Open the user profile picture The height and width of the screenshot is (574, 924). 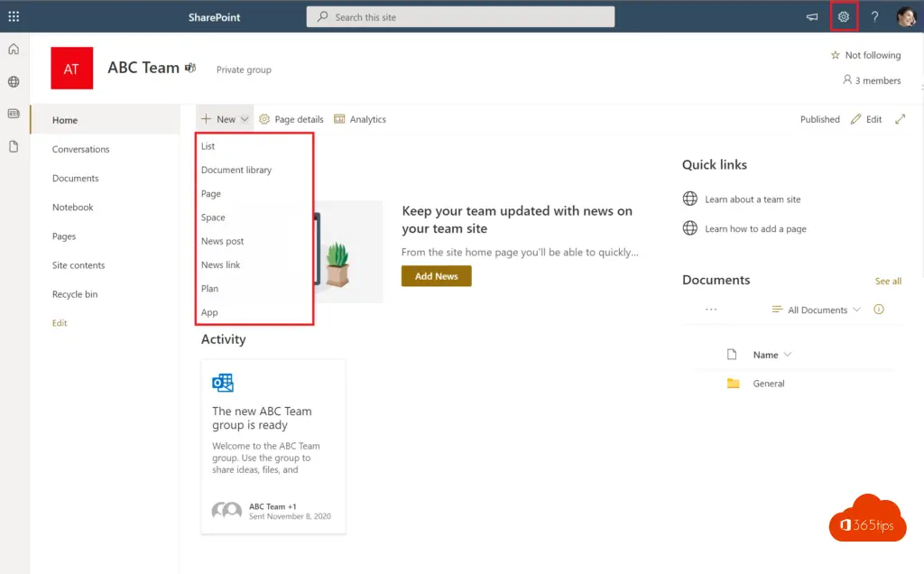click(906, 16)
